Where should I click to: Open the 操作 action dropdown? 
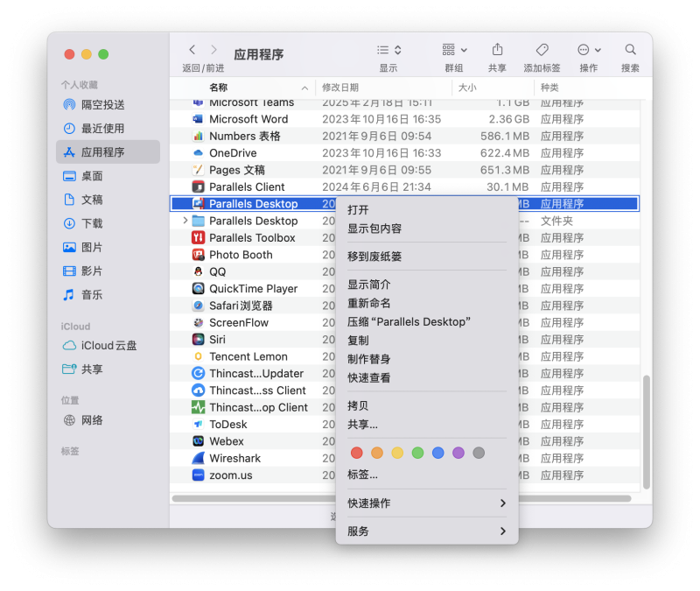(589, 50)
